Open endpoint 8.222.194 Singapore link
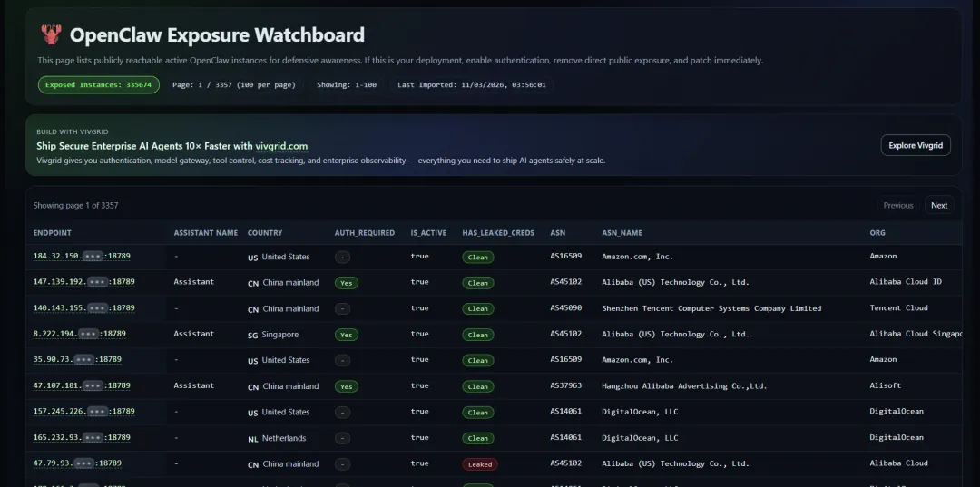The width and height of the screenshot is (980, 487). coord(79,334)
